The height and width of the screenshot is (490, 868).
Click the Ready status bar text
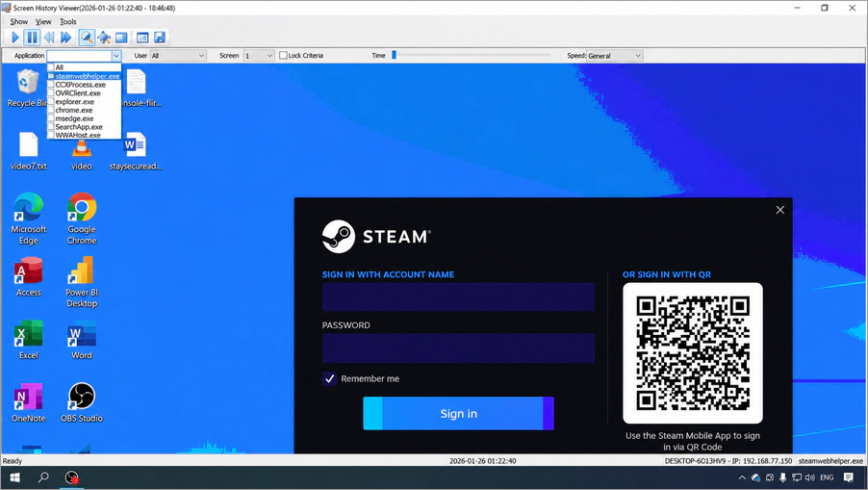[13, 461]
